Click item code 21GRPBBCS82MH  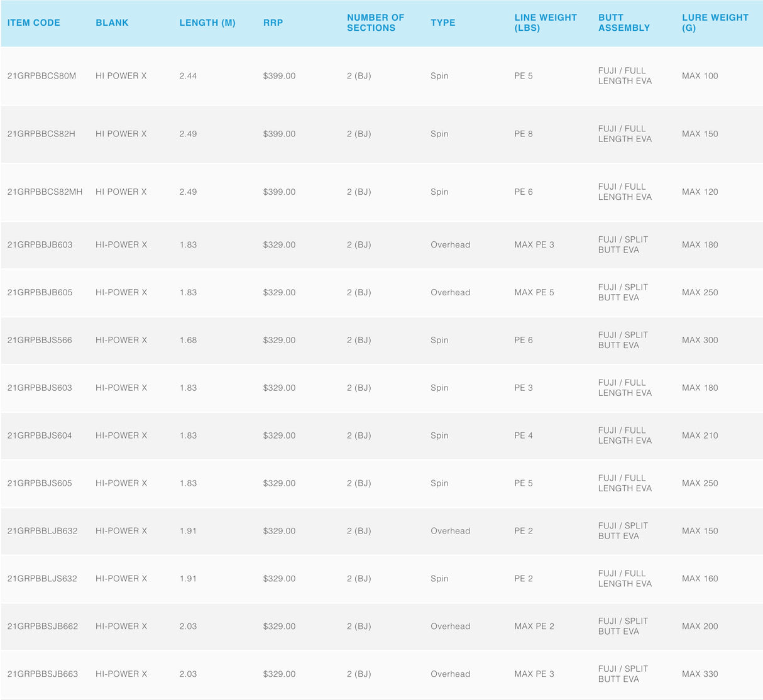[45, 192]
